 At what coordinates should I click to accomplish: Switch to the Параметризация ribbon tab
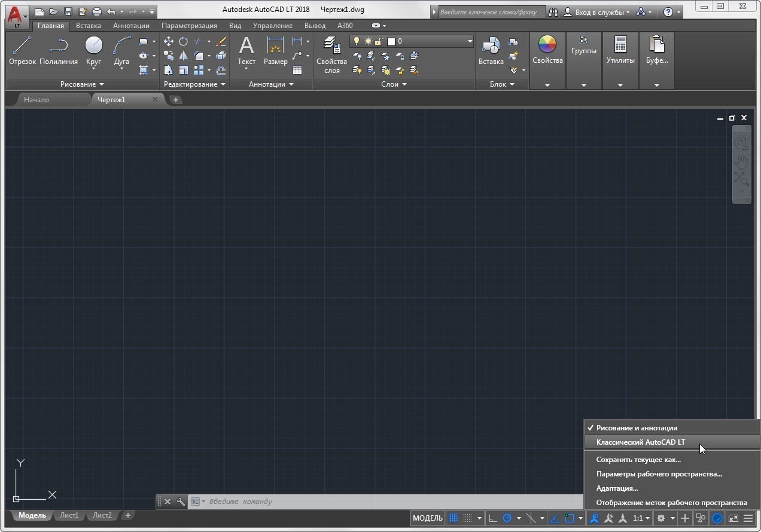189,26
